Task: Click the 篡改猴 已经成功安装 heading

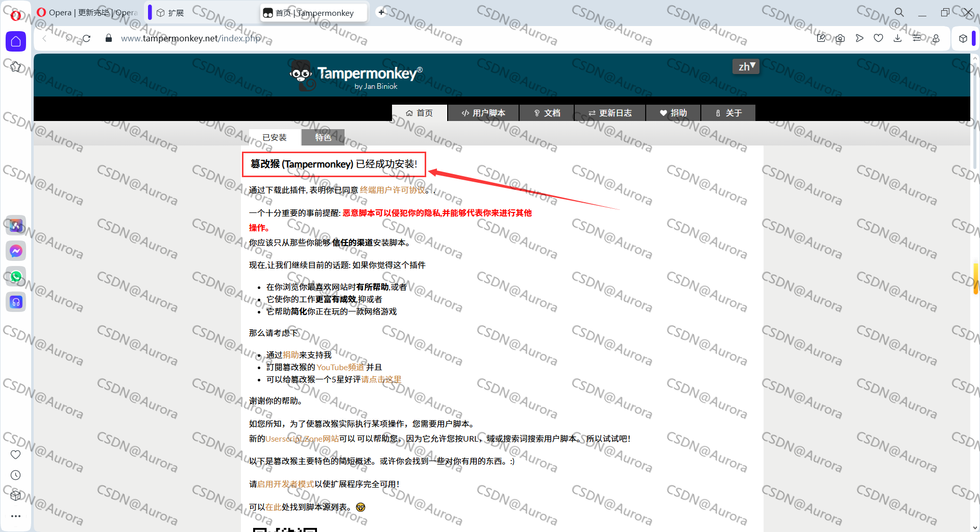Action: tap(334, 164)
